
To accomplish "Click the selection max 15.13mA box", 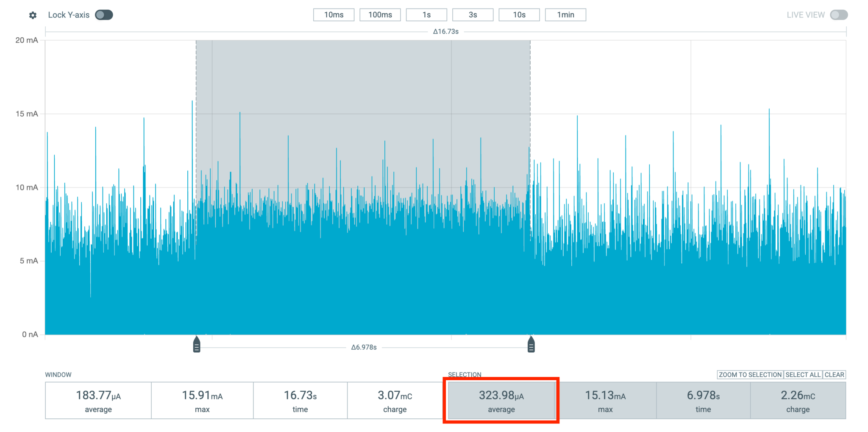I will click(x=605, y=401).
